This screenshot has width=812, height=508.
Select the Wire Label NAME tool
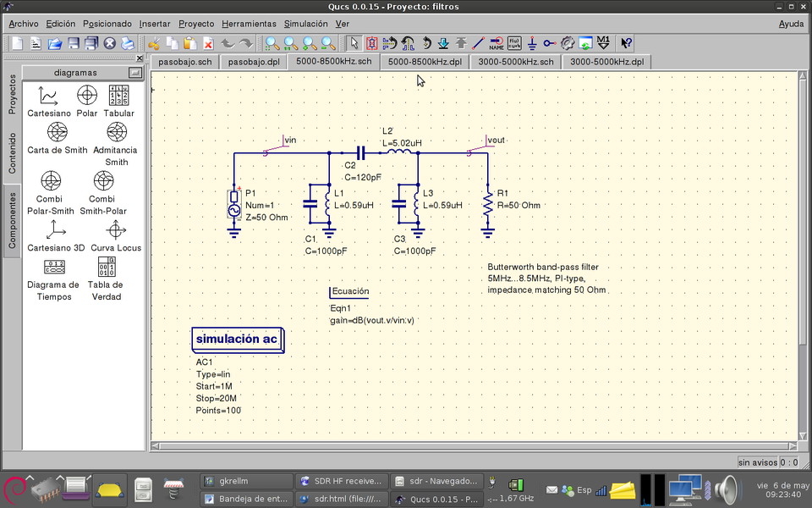(496, 43)
